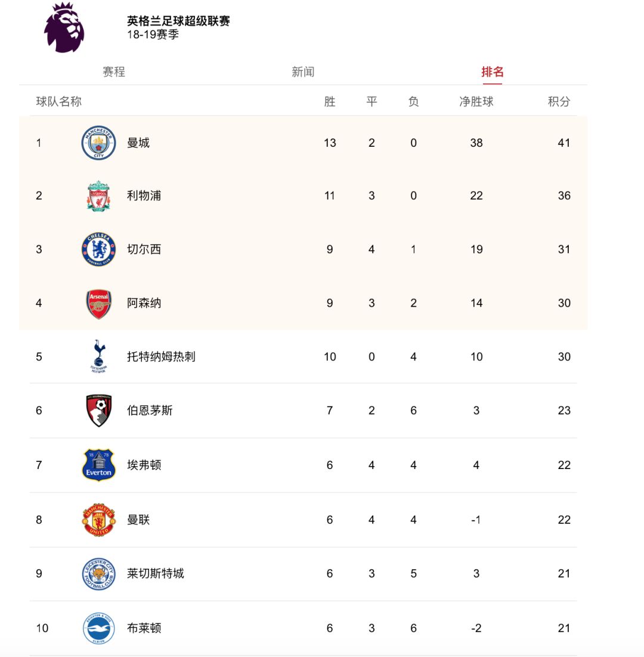Click the 积分 column header
Screen dimensions: 644x657
[x=559, y=101]
